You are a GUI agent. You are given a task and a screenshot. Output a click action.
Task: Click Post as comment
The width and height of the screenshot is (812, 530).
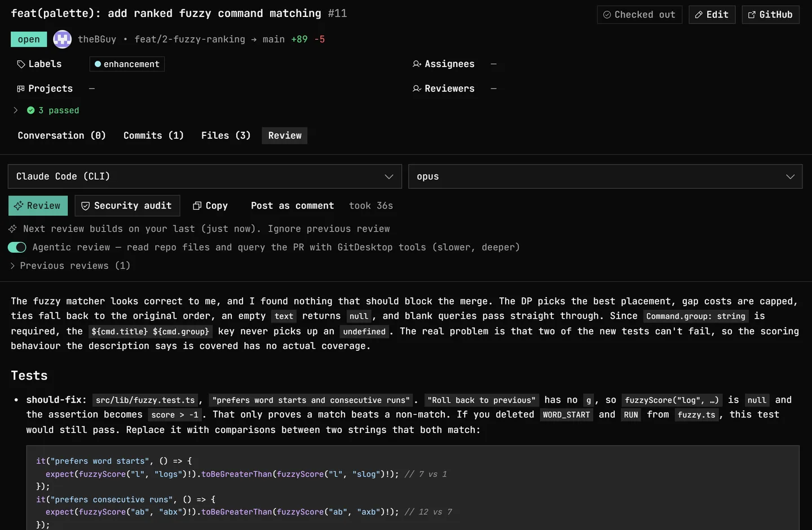[292, 206]
